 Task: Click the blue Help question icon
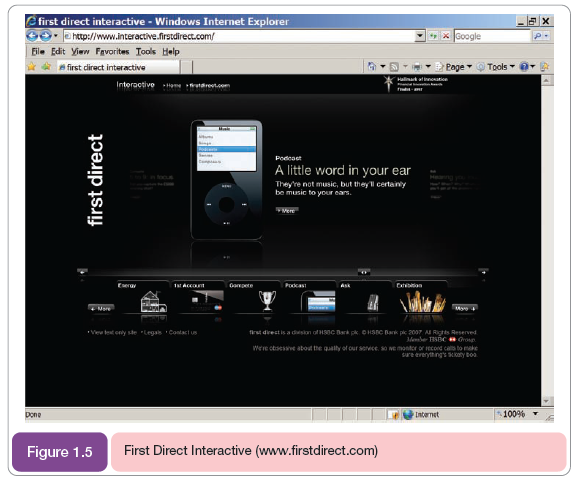[x=524, y=67]
